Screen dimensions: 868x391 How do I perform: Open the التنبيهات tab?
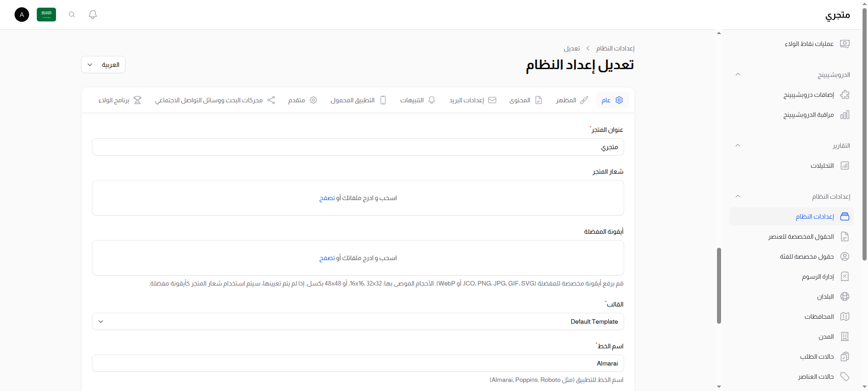pos(418,100)
